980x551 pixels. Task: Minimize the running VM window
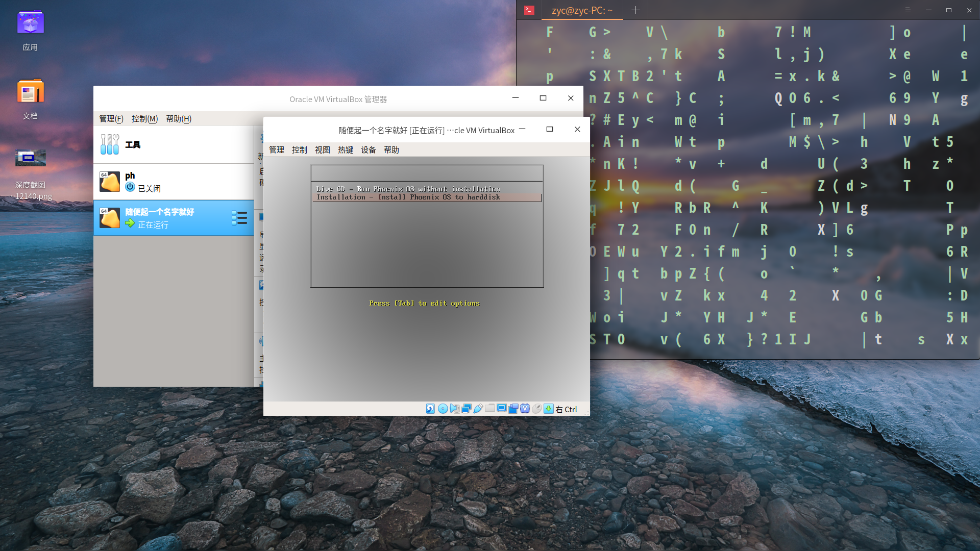(x=522, y=129)
